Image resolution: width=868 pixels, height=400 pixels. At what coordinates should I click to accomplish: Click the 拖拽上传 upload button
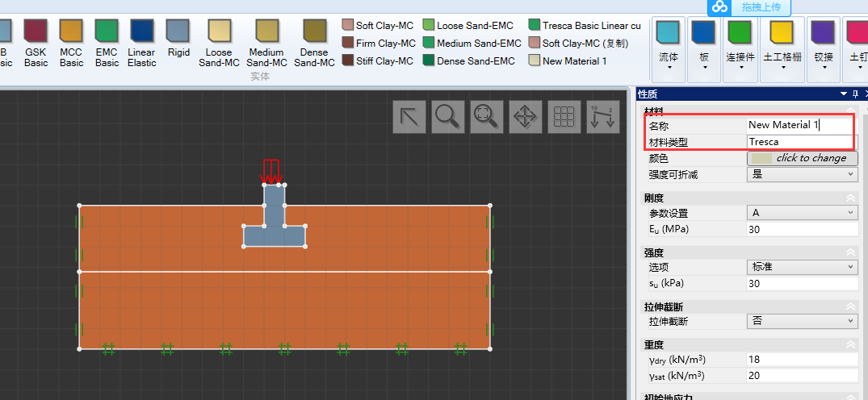pos(760,7)
